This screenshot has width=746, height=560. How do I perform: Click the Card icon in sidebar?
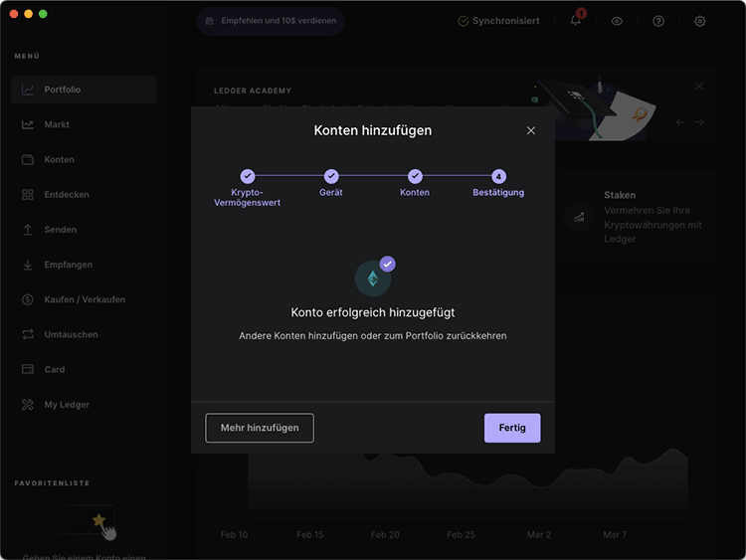[28, 369]
